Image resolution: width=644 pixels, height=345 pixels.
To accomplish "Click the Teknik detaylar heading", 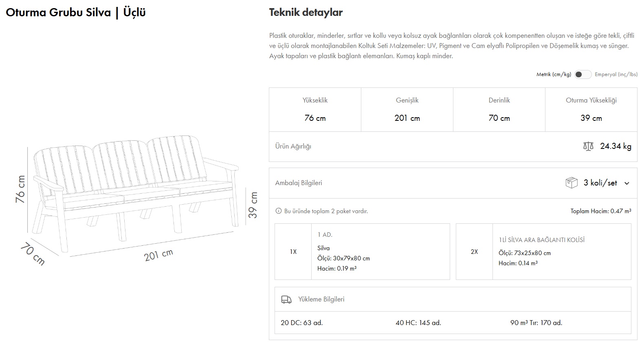I will click(306, 13).
